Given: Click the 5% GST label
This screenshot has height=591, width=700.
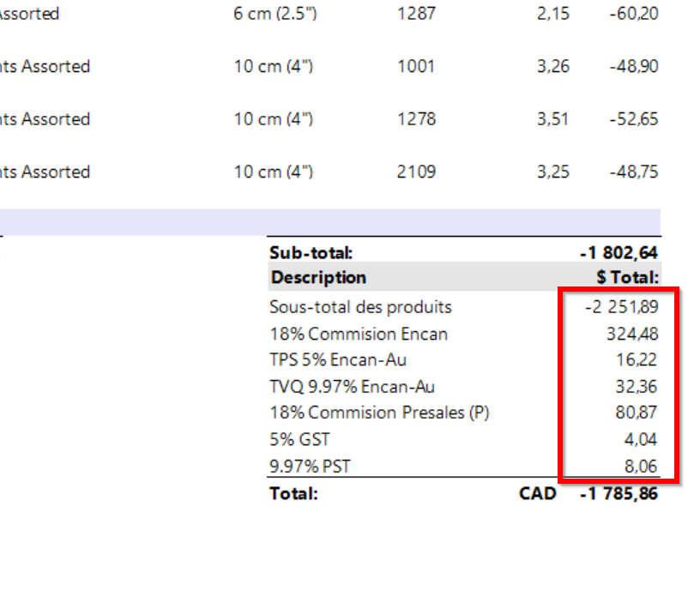Looking at the screenshot, I should 299,440.
